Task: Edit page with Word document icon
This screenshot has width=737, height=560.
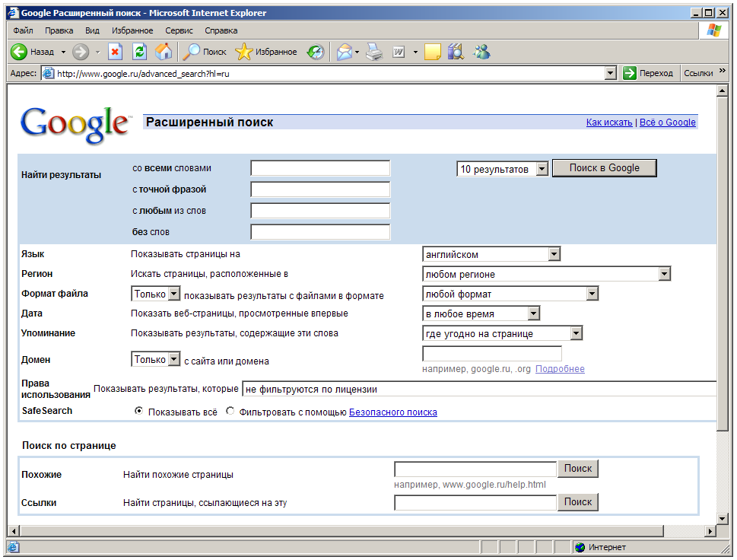Action: coord(399,52)
